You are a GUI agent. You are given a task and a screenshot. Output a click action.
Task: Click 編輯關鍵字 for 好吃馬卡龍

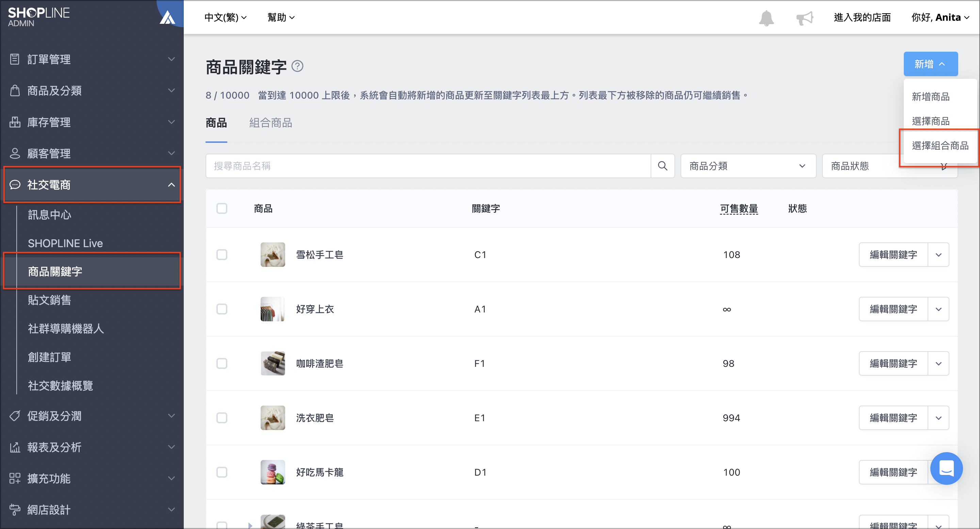(893, 472)
